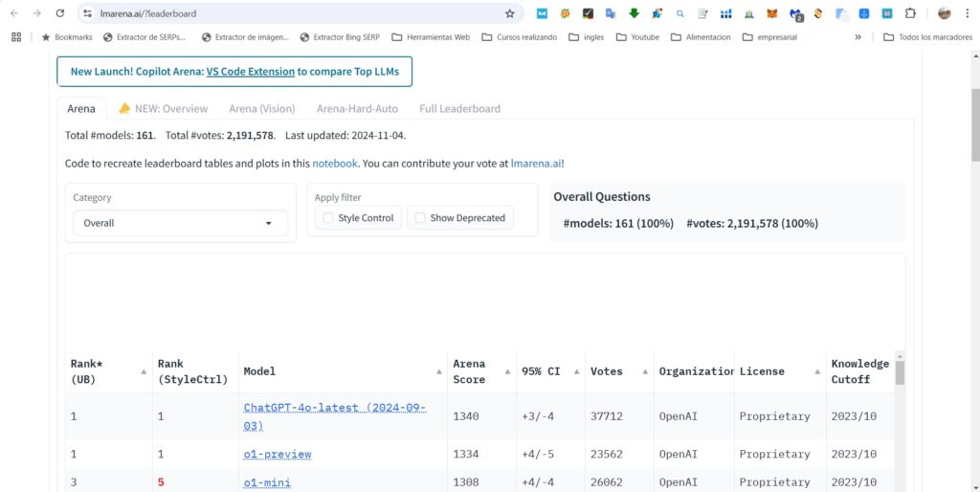Check the Show Deprecated option

[x=420, y=217]
